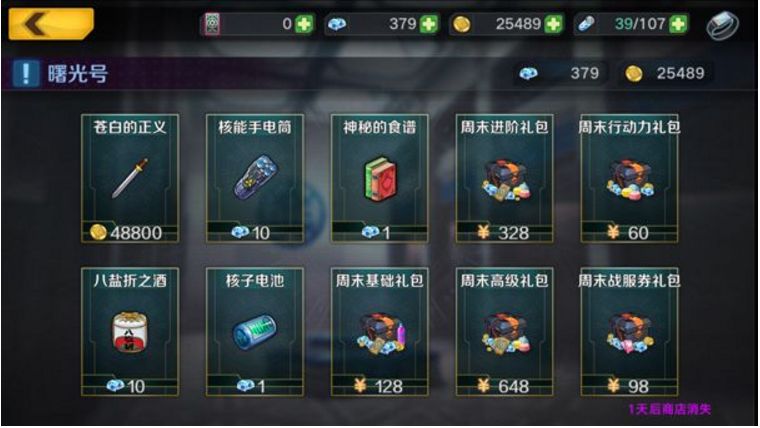Open the 周末基础礼包 for ¥128
Image resolution: width=760 pixels, height=428 pixels.
point(380,332)
